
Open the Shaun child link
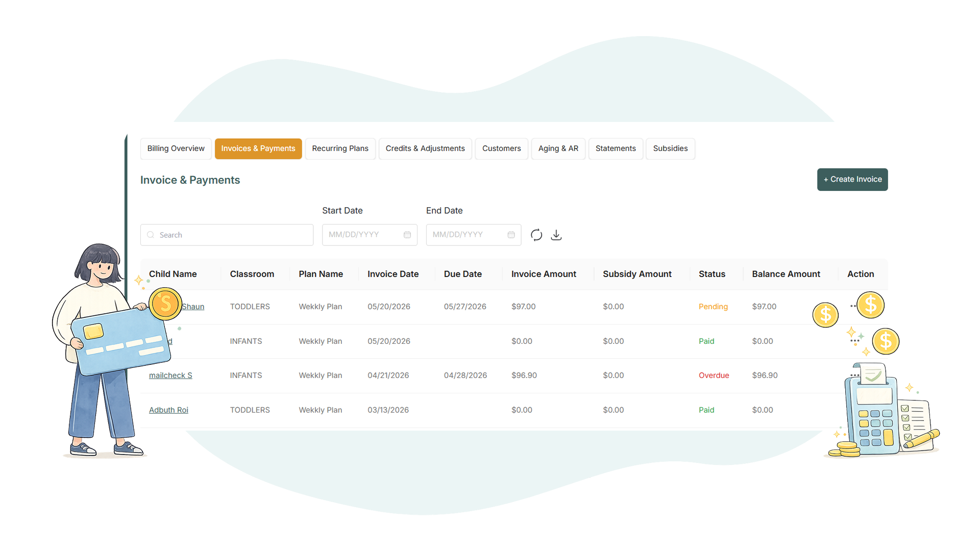[193, 307]
